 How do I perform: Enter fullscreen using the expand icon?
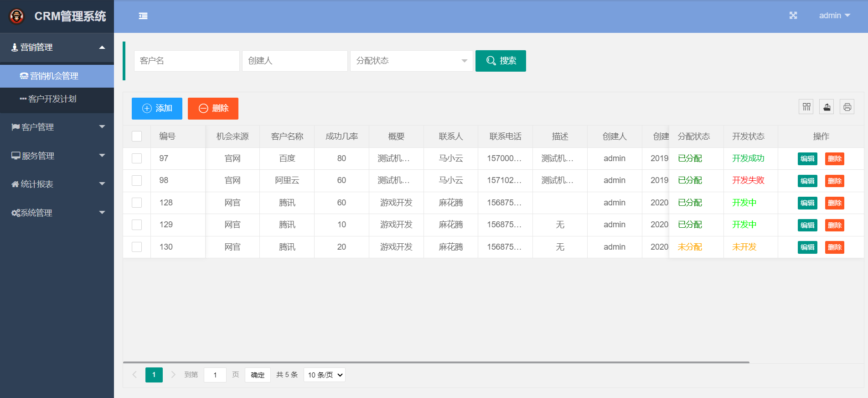(793, 16)
